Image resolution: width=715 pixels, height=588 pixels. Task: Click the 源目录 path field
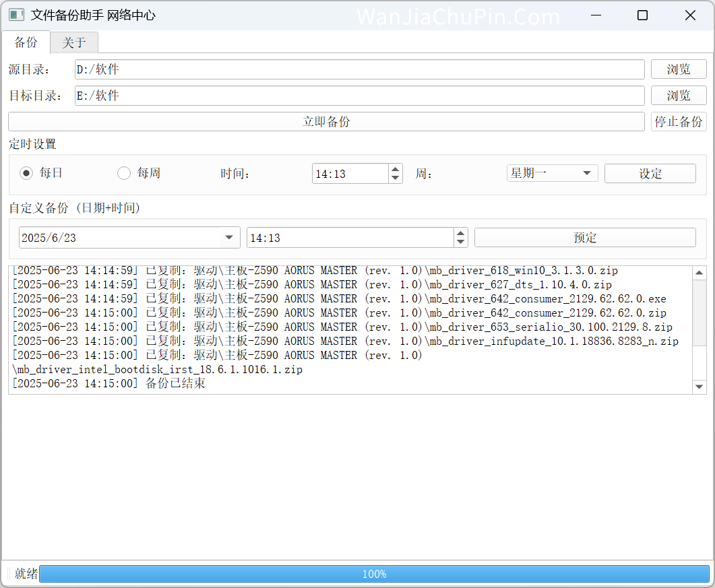coord(359,69)
